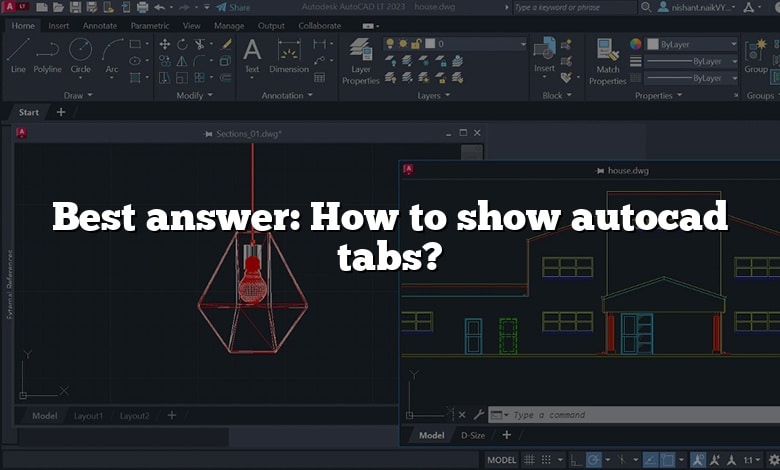Toggle 2D object snap in status bar

(667, 460)
